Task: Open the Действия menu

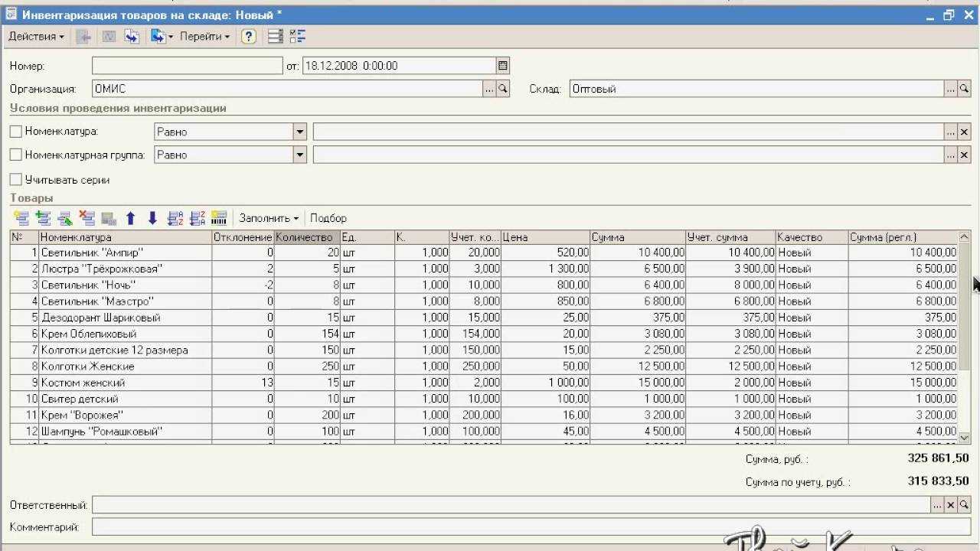Action: point(36,36)
